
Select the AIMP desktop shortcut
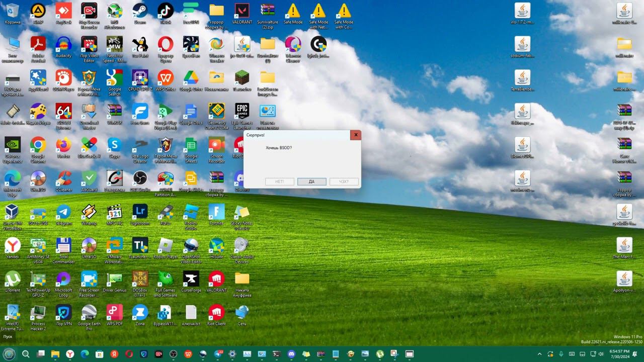tap(38, 14)
